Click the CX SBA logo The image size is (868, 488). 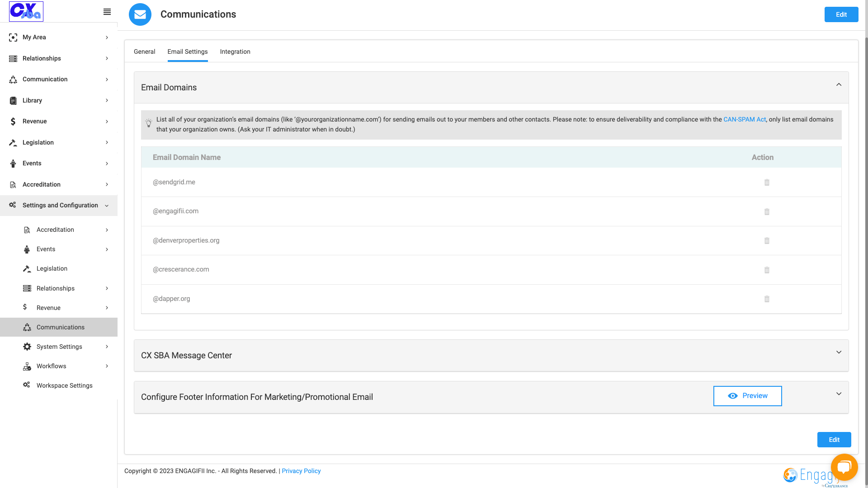click(26, 11)
